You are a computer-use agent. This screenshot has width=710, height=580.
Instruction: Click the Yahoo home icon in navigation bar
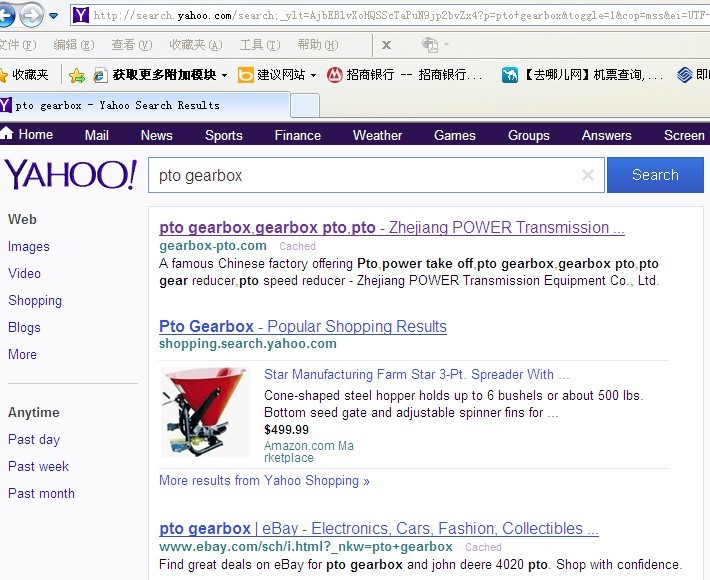[x=8, y=135]
